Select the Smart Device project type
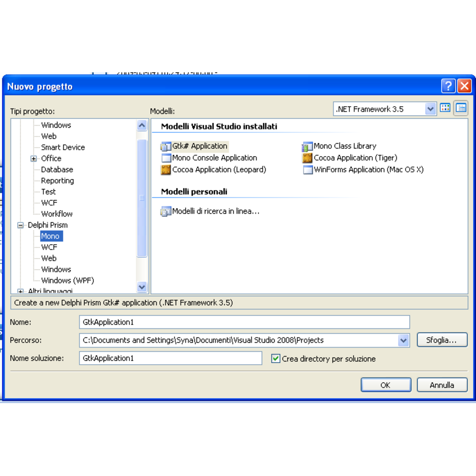The height and width of the screenshot is (476, 476). pyautogui.click(x=63, y=147)
